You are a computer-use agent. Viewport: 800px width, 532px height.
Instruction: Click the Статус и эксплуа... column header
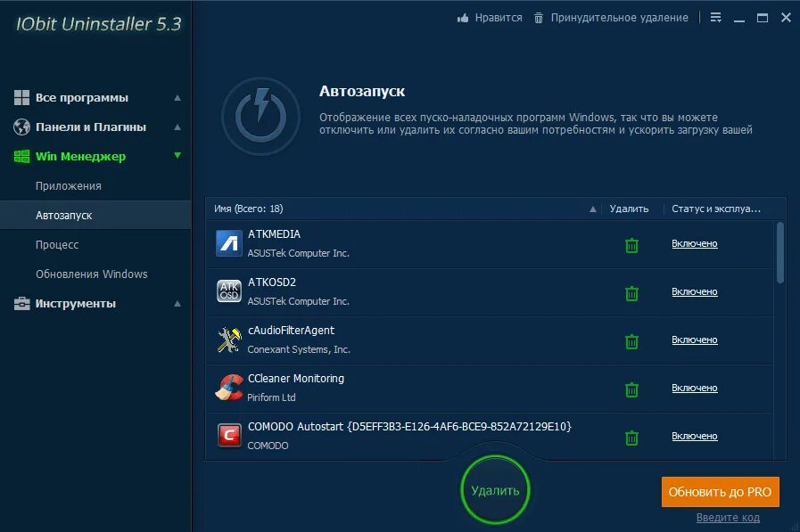(716, 209)
